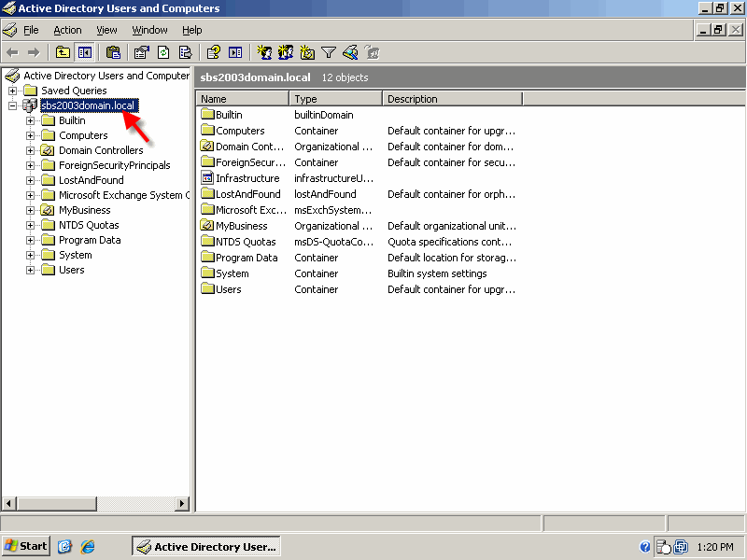
Task: Click the show/hide action pane toolbar icon
Action: 235,52
